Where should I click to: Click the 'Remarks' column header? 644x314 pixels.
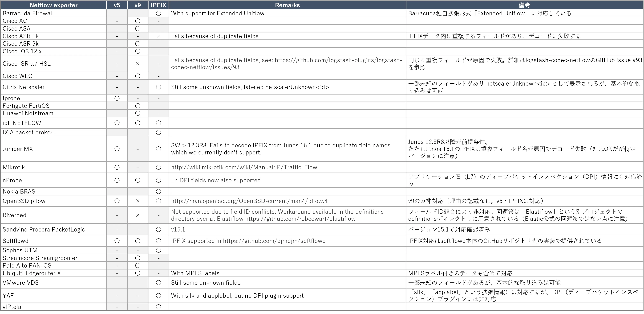click(287, 5)
